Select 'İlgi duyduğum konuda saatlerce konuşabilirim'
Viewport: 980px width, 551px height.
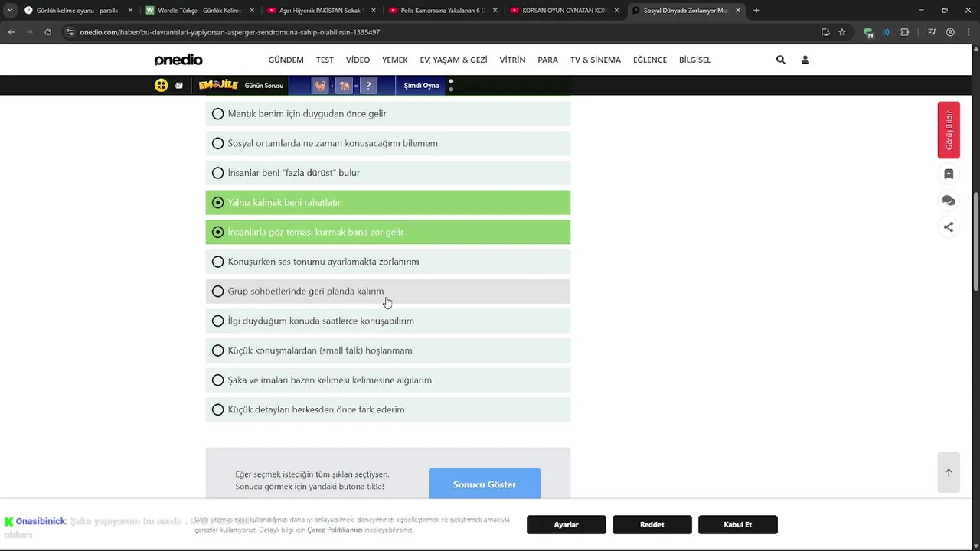[x=387, y=321]
